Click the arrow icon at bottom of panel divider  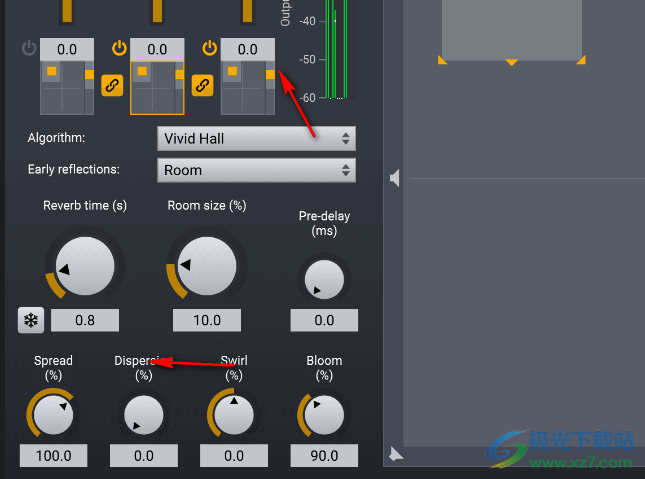coord(396,453)
